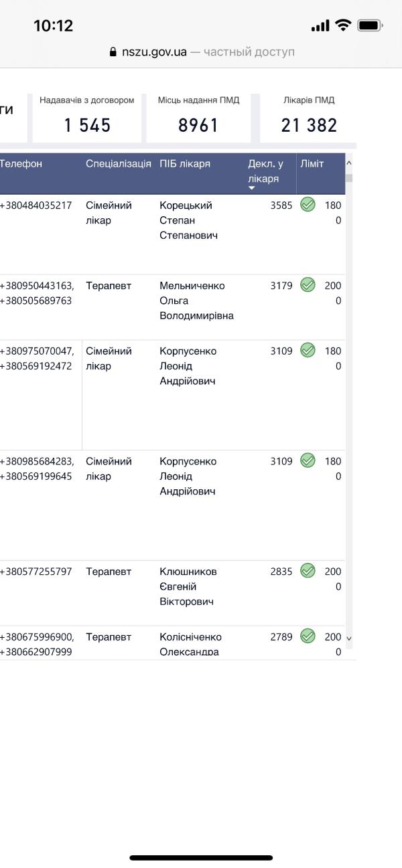
Task: Click scrollbar up arrow at table top
Action: 348,163
